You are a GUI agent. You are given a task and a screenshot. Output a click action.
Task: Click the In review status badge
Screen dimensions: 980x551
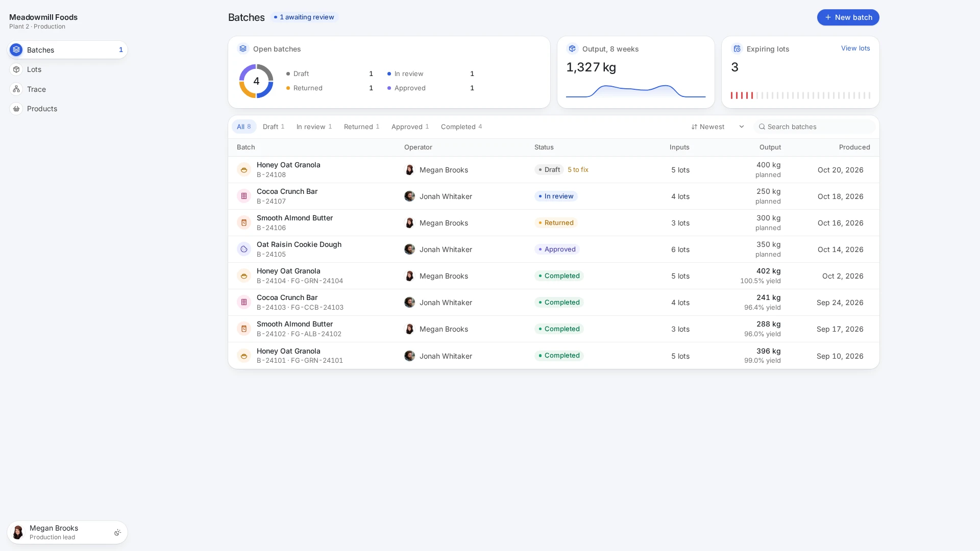point(556,196)
